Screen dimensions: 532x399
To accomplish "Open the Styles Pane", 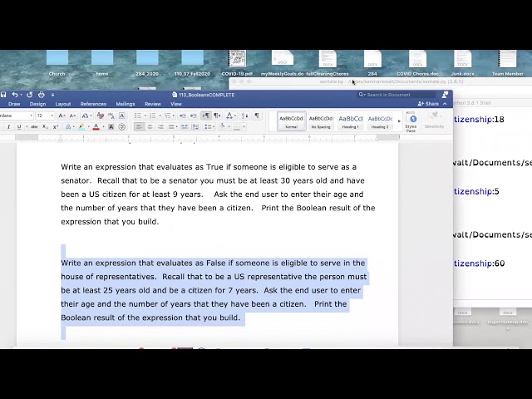I will (x=411, y=122).
